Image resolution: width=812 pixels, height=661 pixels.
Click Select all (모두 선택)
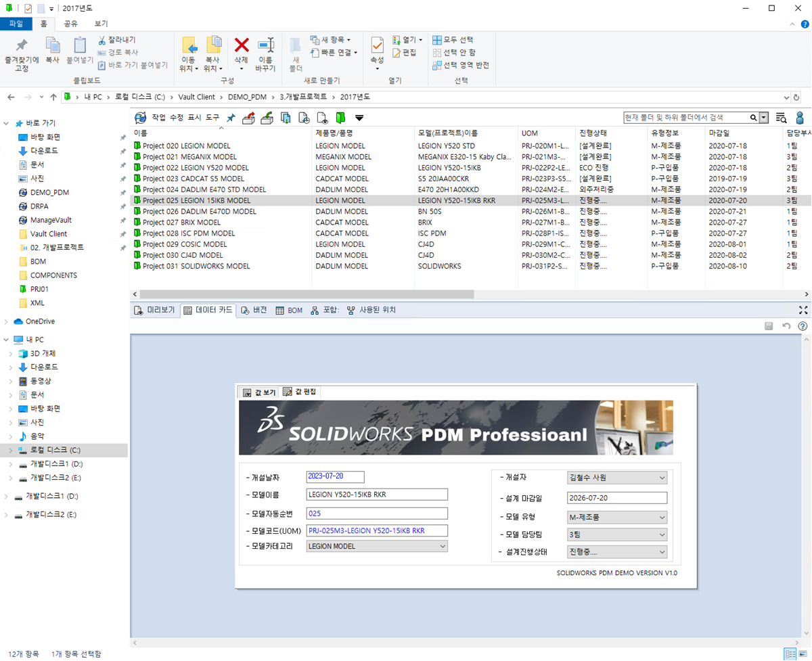453,40
